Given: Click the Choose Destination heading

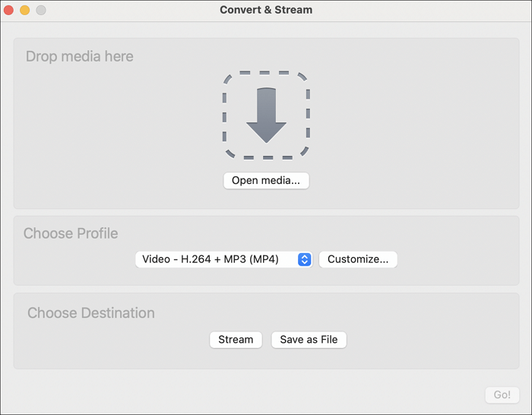Looking at the screenshot, I should click(x=90, y=313).
